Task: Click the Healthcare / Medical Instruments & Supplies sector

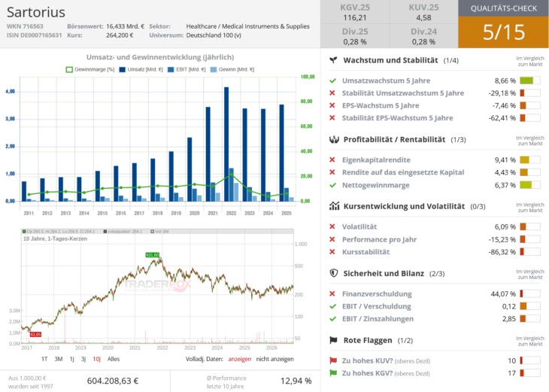Action: [248, 26]
